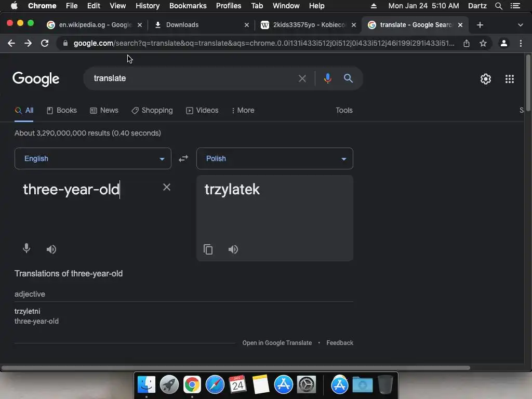
Task: Open the Google apps grid
Action: pyautogui.click(x=509, y=79)
